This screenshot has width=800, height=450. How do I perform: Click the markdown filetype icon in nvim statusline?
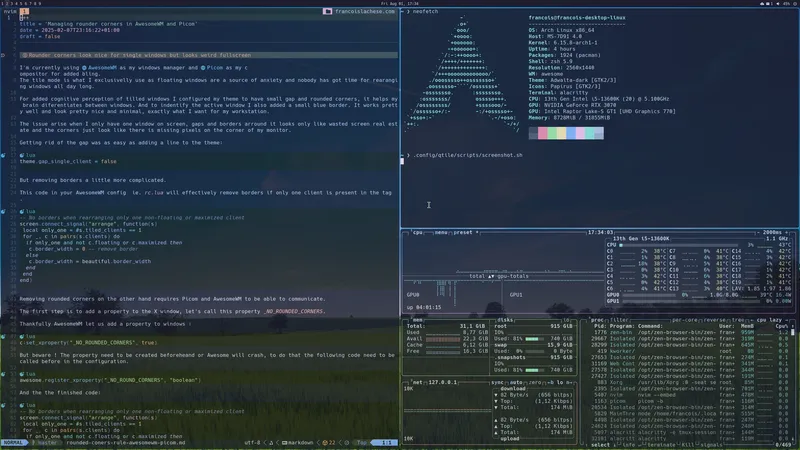(285, 443)
